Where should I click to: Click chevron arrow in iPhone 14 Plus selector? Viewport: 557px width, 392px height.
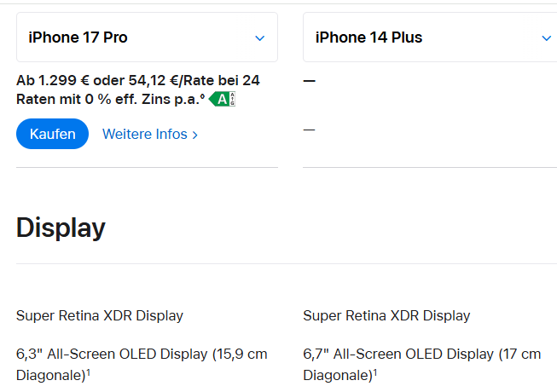pyautogui.click(x=547, y=38)
